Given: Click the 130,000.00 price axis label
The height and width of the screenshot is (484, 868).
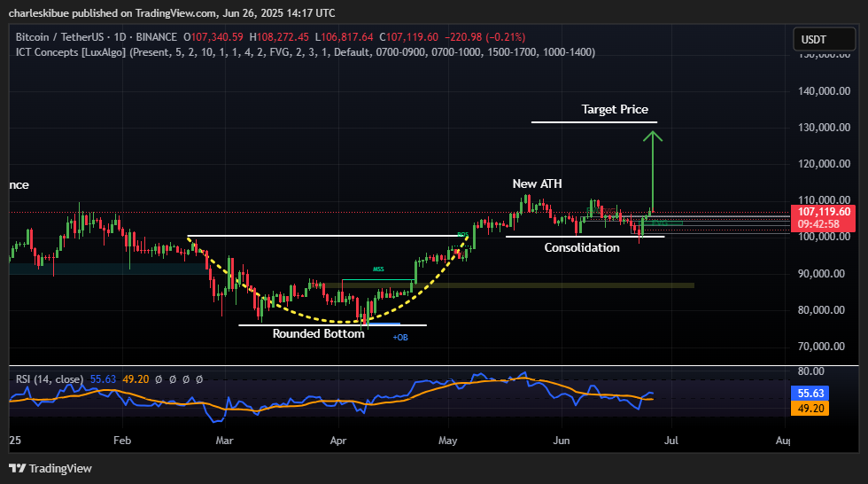Looking at the screenshot, I should tap(824, 128).
